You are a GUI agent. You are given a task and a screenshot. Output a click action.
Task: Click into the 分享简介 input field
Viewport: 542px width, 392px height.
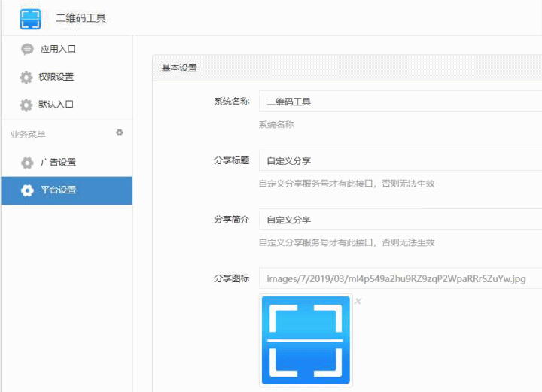pyautogui.click(x=400, y=219)
